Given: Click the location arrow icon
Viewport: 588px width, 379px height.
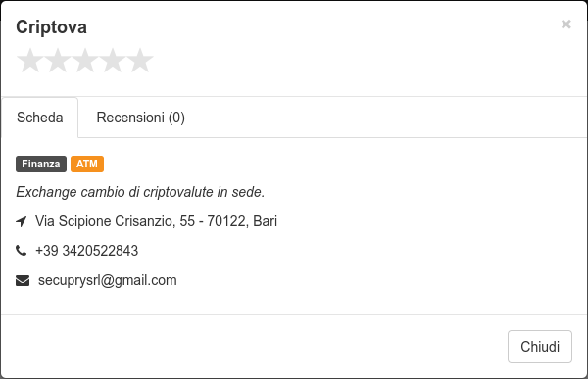Looking at the screenshot, I should click(x=22, y=221).
